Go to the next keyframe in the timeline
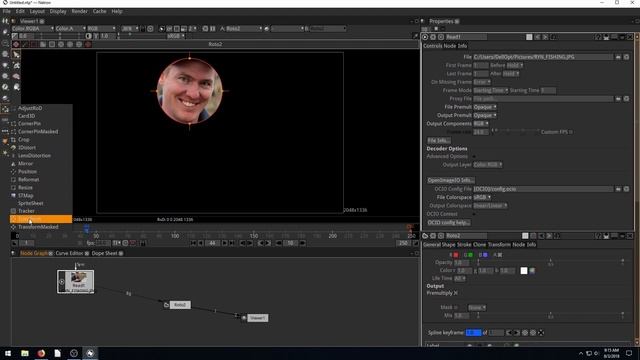 coord(269,243)
